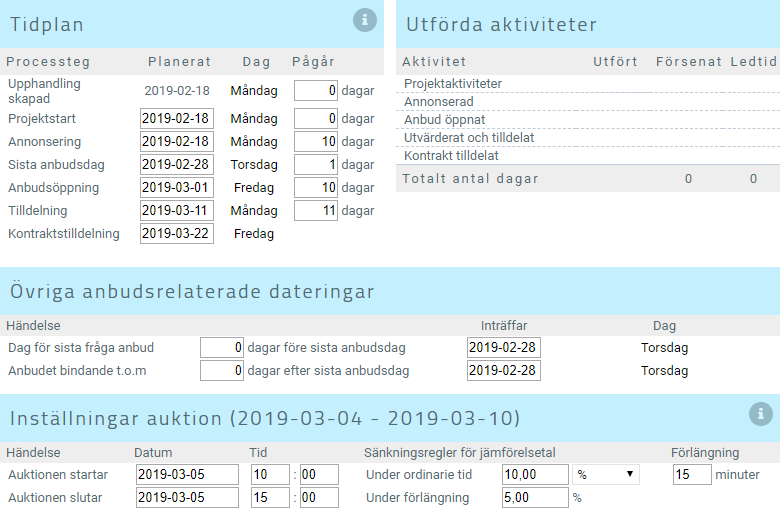The image size is (780, 508).
Task: Click the Auktionen slutar hour field
Action: (x=270, y=498)
